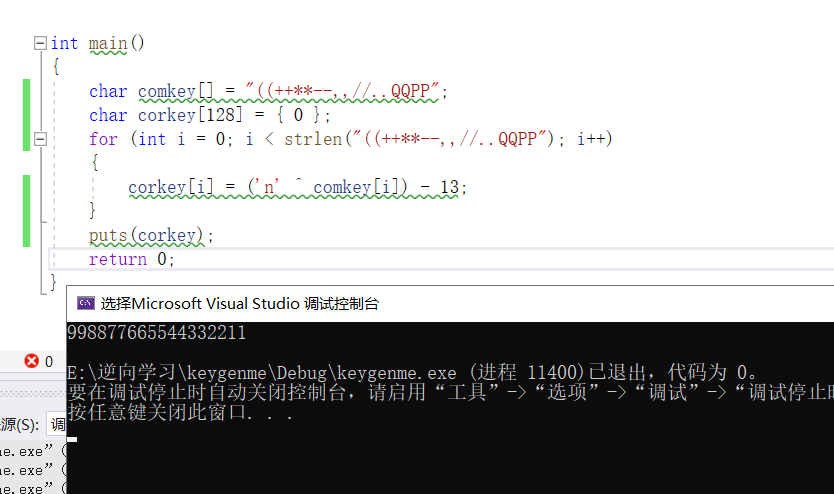Click the corkey[128] declaration text

[190, 115]
